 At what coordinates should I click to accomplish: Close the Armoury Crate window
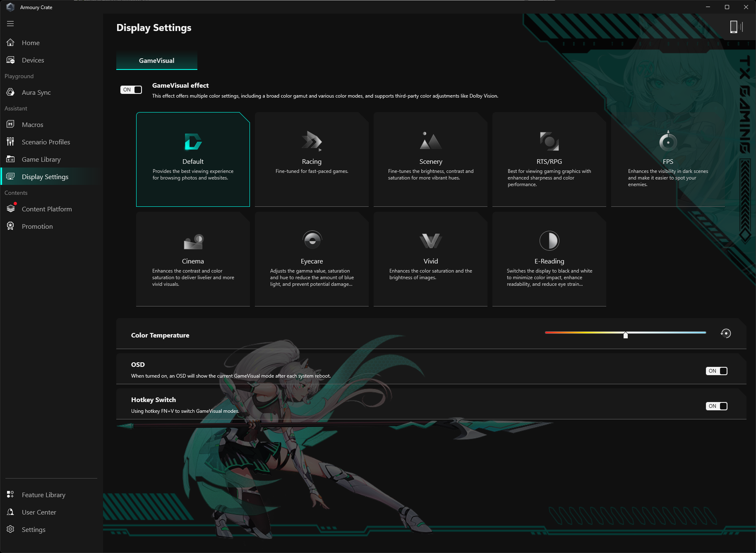[x=746, y=7]
